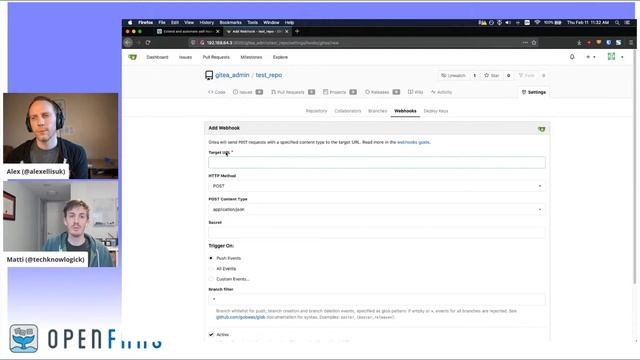The image size is (640, 360).
Task: Bookmark this page with the star icon
Action: (x=534, y=42)
